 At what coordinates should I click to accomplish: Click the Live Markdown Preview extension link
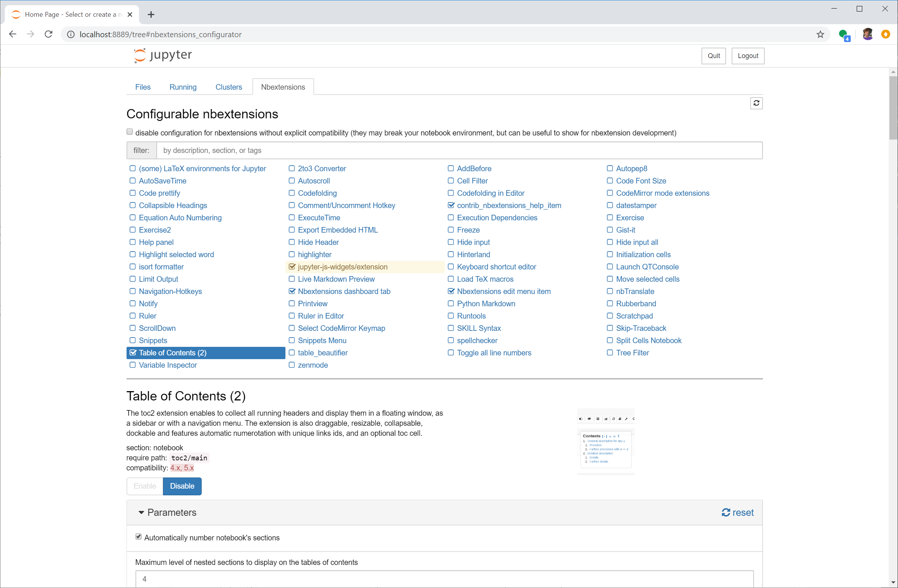[337, 279]
